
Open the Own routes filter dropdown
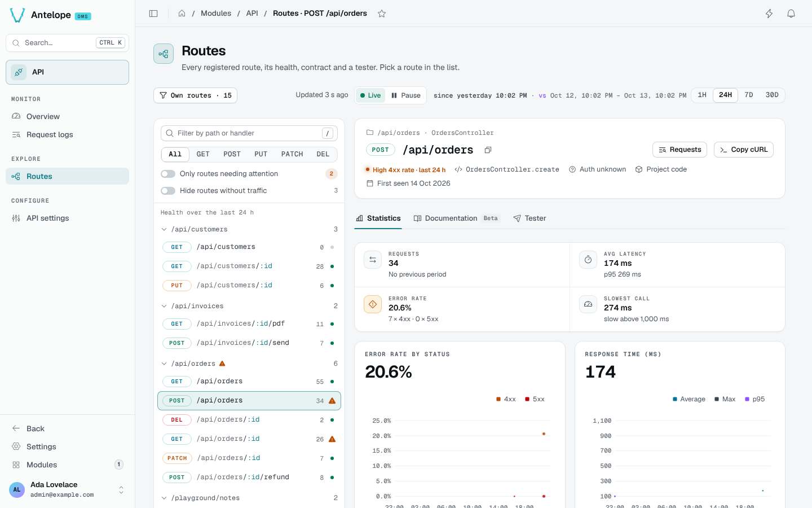(195, 95)
